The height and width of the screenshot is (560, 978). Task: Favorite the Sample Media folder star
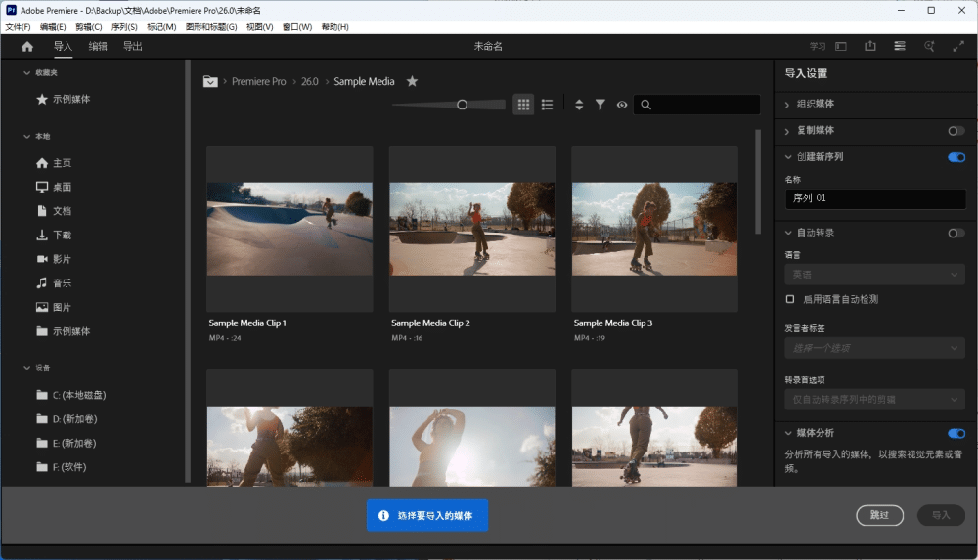pyautogui.click(x=412, y=82)
